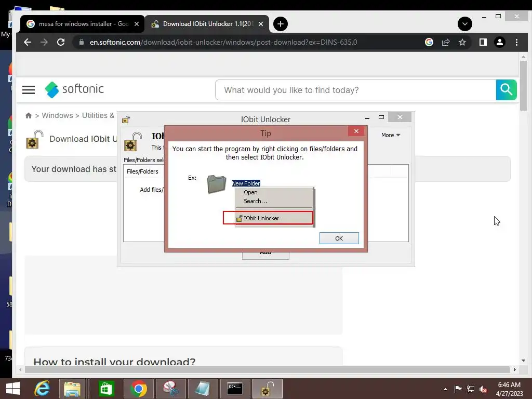
Task: Open a new Chrome tab
Action: click(280, 24)
